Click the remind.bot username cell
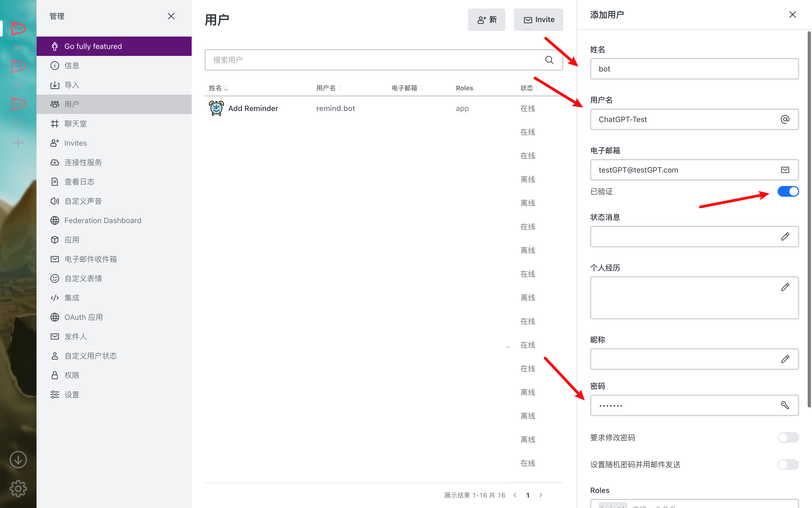This screenshot has width=812, height=508. (x=335, y=108)
